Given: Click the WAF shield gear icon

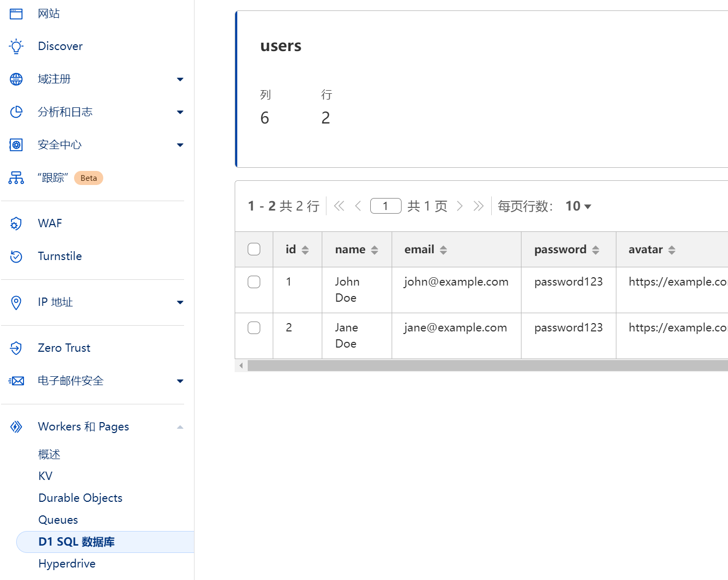Looking at the screenshot, I should point(16,224).
